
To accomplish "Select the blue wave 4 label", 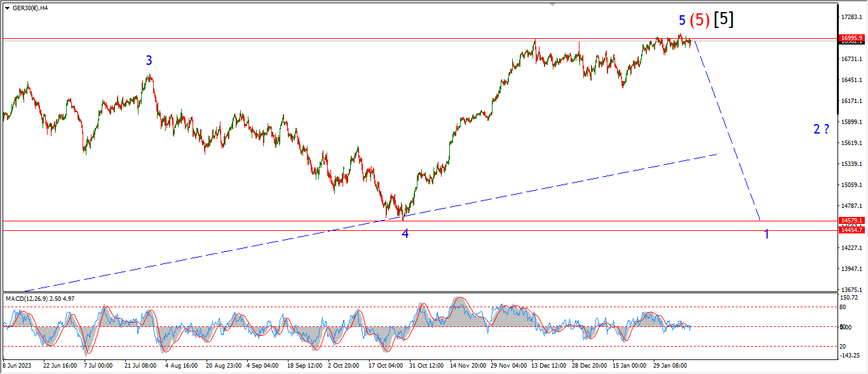I will click(405, 233).
